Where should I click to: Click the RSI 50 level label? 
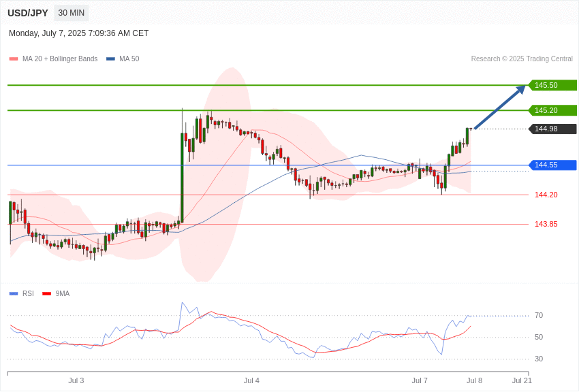[539, 337]
